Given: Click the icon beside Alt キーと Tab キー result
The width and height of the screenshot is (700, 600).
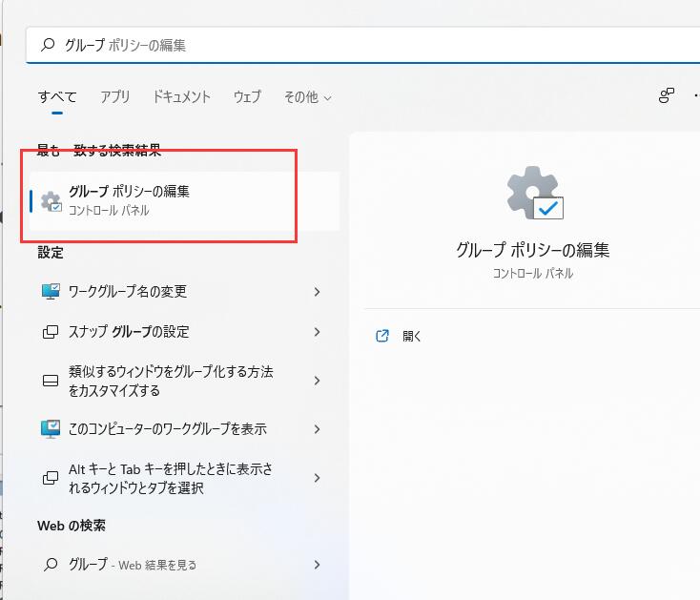Looking at the screenshot, I should (x=51, y=478).
